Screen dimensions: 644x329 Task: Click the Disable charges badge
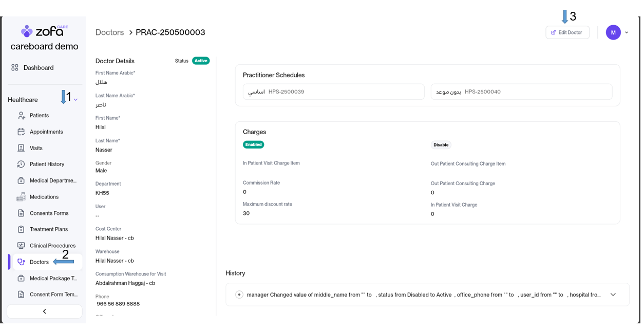[x=441, y=145]
